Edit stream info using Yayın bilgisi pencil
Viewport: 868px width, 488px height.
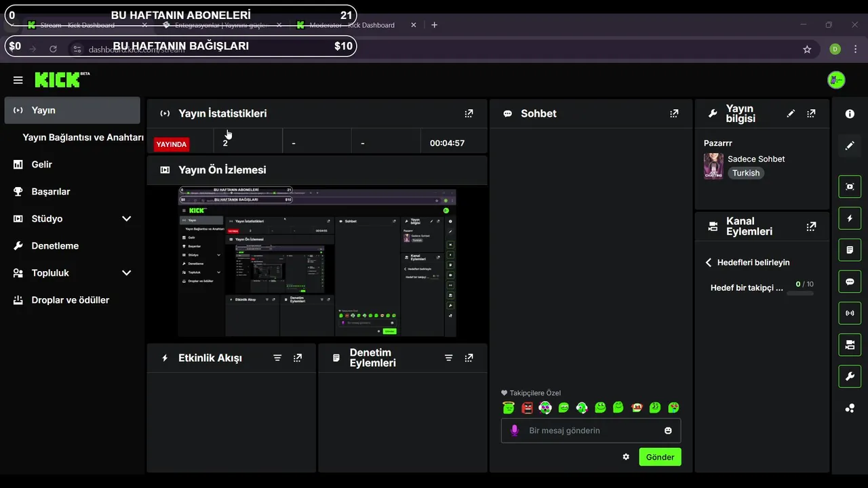pos(791,113)
